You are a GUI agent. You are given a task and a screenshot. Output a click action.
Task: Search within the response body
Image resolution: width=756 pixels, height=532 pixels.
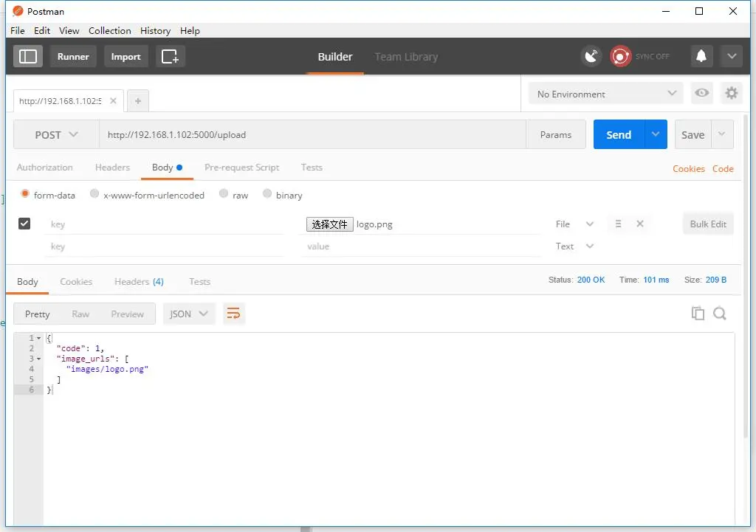[x=719, y=314]
